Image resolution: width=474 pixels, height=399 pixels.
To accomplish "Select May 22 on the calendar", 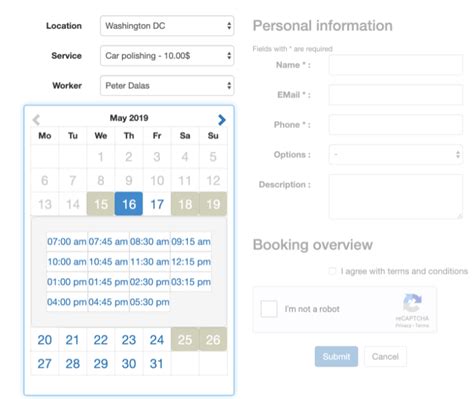I will (x=101, y=340).
